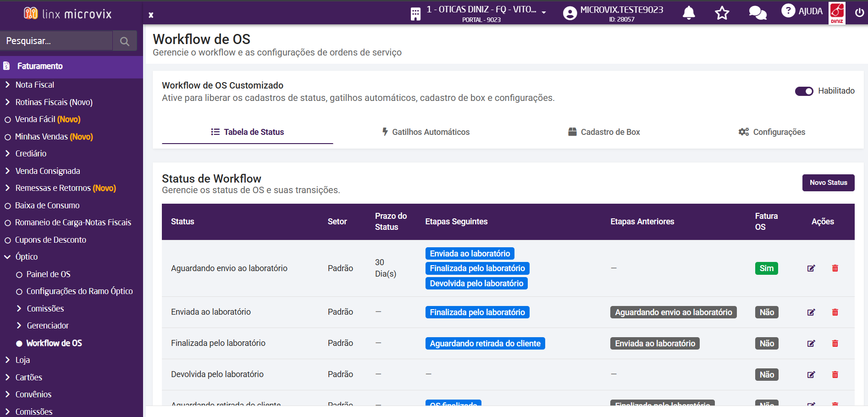Image resolution: width=868 pixels, height=417 pixels.
Task: Click the Pesquisar search field
Action: (56, 41)
